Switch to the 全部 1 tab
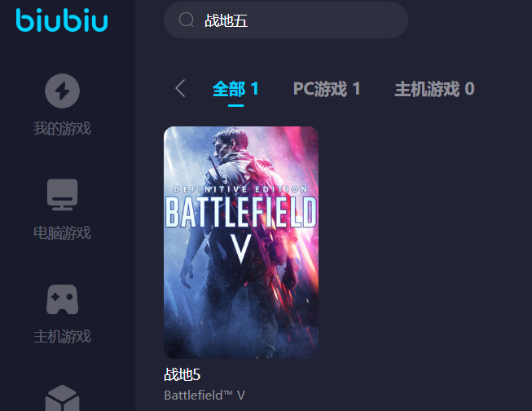This screenshot has width=532, height=411. 235,89
